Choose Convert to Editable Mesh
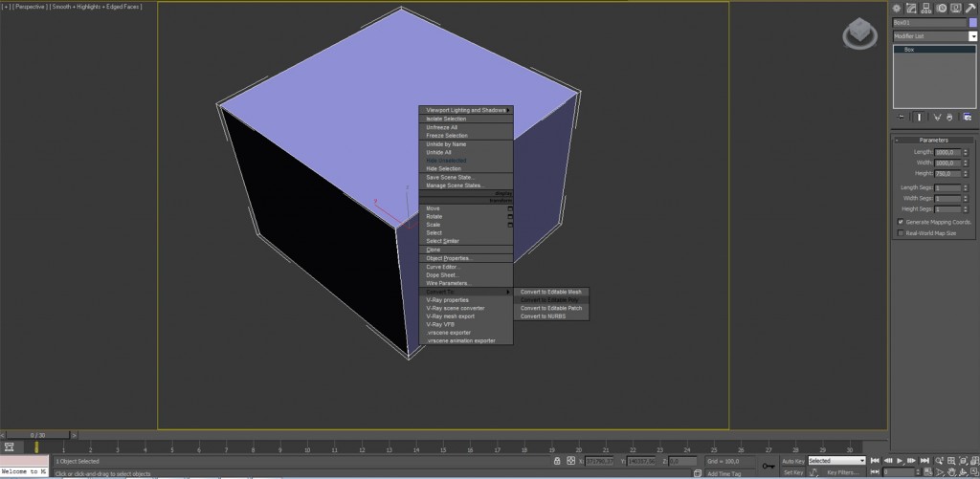The image size is (980, 479). point(551,292)
